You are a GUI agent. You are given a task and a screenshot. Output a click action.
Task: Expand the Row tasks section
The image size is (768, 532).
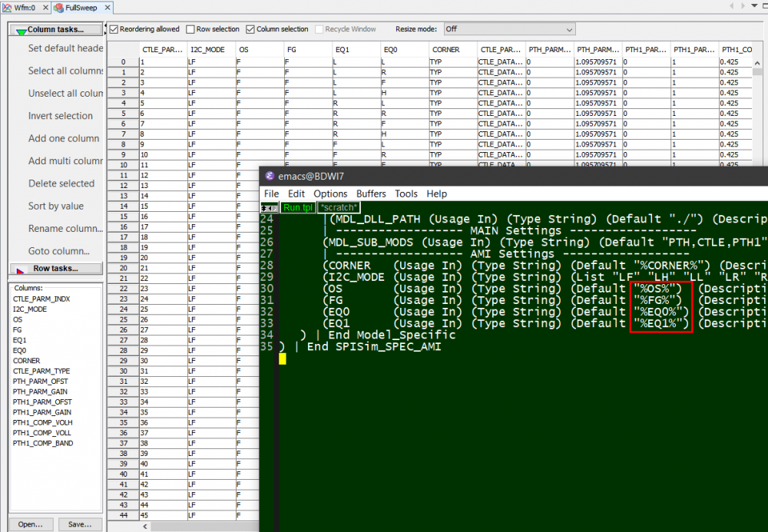point(58,269)
